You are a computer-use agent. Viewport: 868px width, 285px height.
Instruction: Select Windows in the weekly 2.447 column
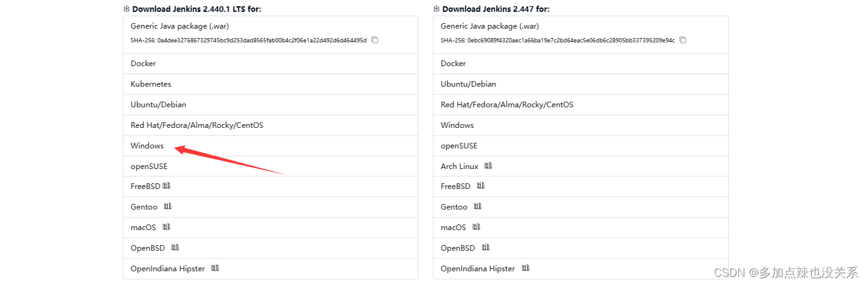click(457, 125)
